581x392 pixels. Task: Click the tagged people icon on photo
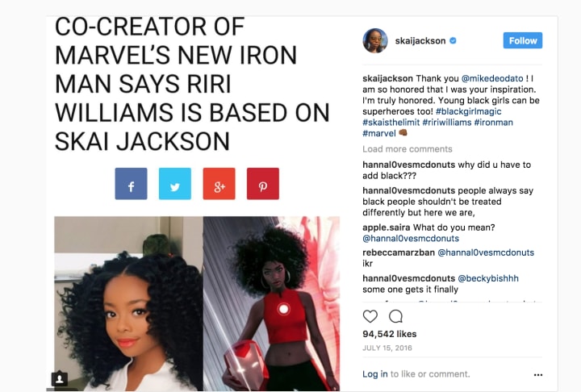click(59, 378)
